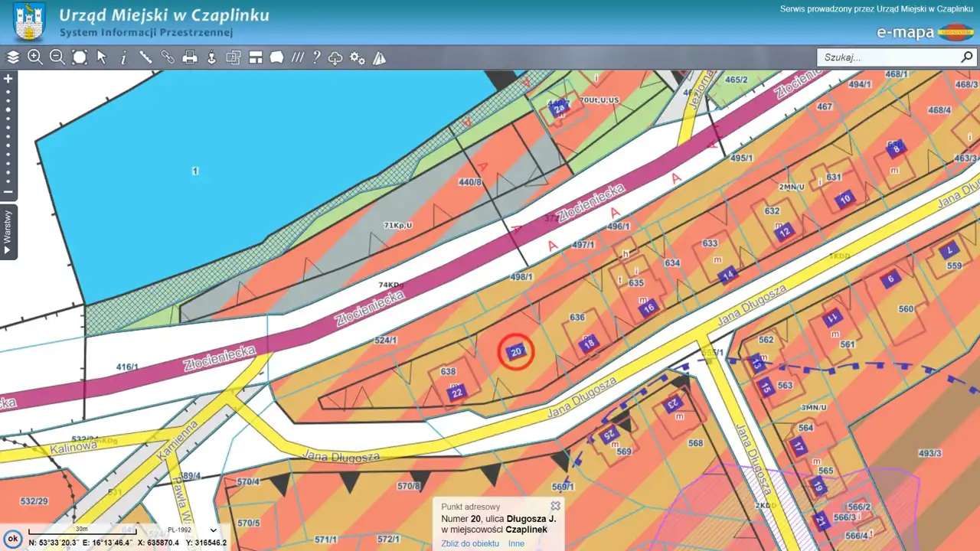The height and width of the screenshot is (551, 980).
Task: Open the settings gears icon
Action: [358, 57]
